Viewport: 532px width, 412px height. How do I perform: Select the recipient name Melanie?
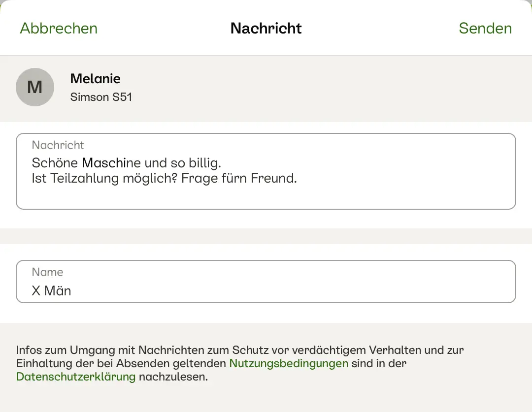point(96,79)
